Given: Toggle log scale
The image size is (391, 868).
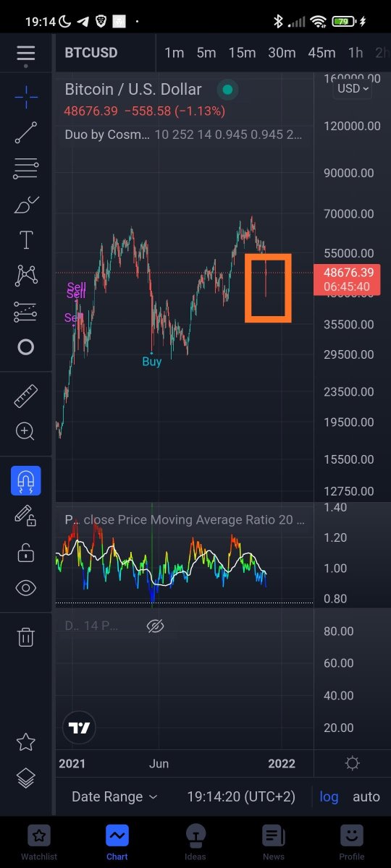Looking at the screenshot, I should point(329,796).
